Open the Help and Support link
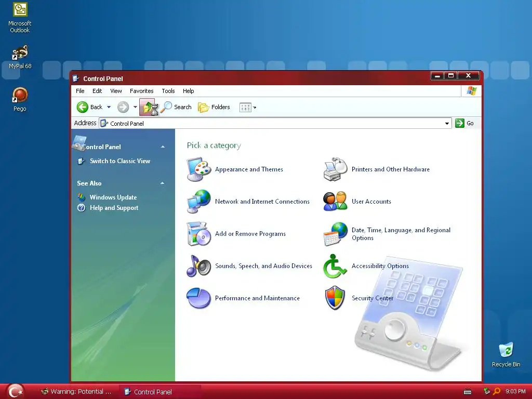This screenshot has height=399, width=532. click(x=114, y=208)
